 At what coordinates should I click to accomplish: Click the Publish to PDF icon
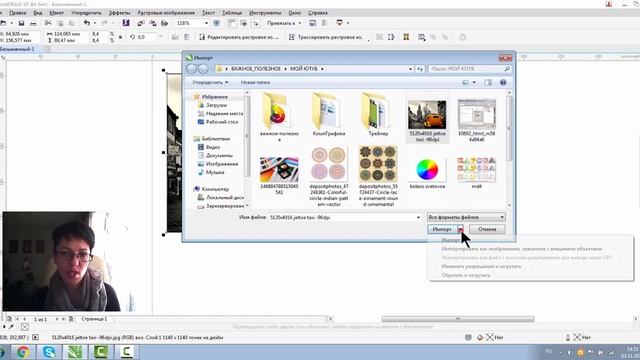coord(164,23)
